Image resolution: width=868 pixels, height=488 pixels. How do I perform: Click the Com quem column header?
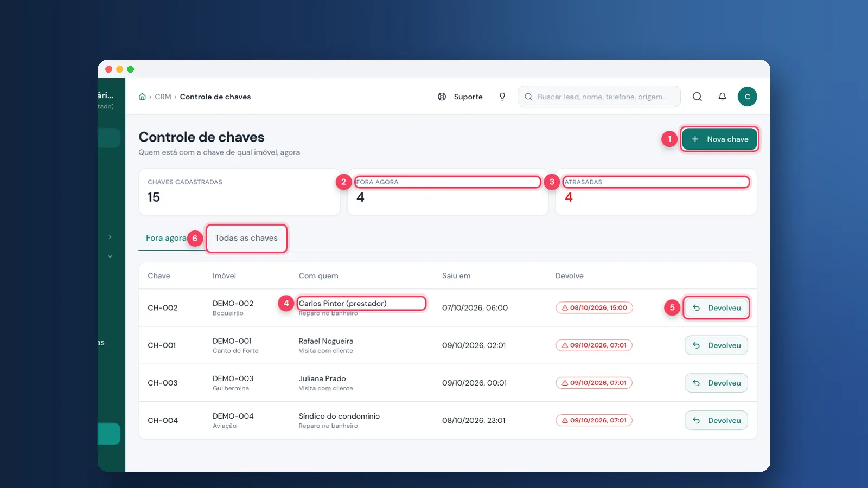tap(318, 276)
